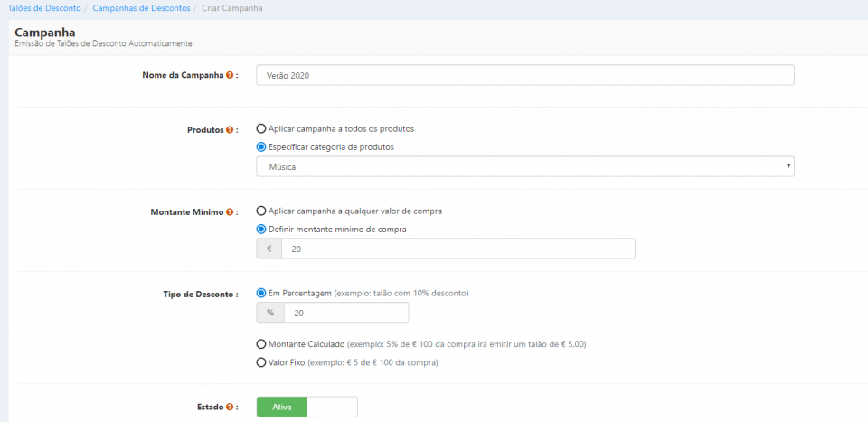Choose 'Em Percentagem' discount type
The width and height of the screenshot is (868, 422).
click(x=261, y=293)
